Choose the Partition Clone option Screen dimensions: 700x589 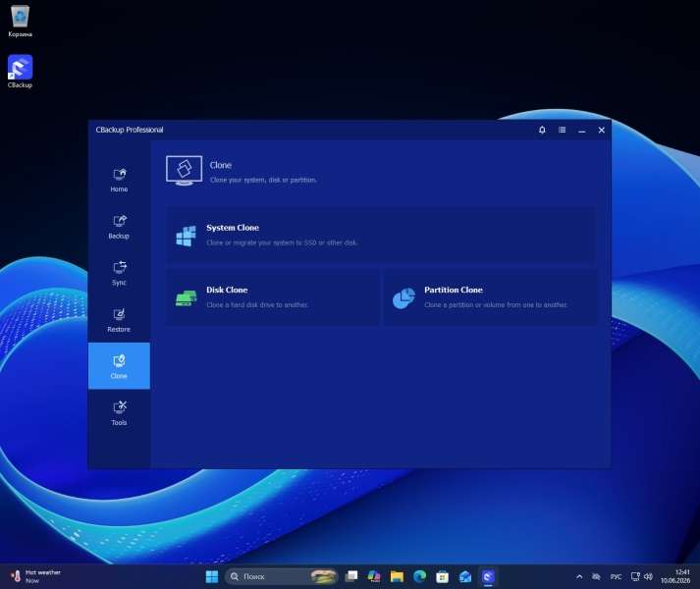489,297
